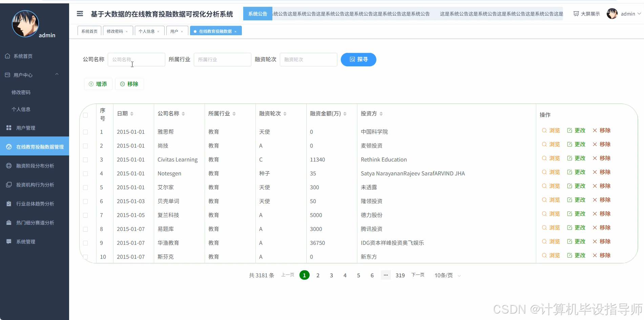Image resolution: width=644 pixels, height=320 pixels.
Task: Sort by 所属行业 column arrows
Action: point(234,114)
